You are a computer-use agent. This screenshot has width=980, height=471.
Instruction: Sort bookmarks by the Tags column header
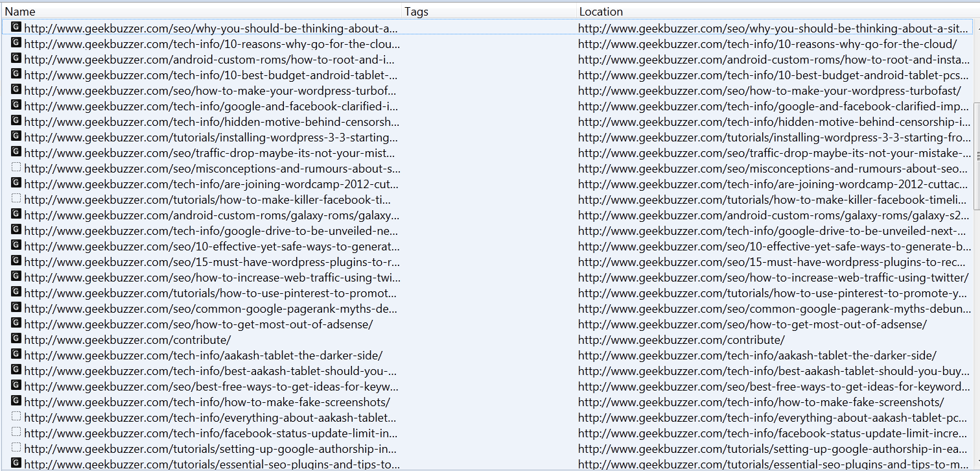point(489,12)
